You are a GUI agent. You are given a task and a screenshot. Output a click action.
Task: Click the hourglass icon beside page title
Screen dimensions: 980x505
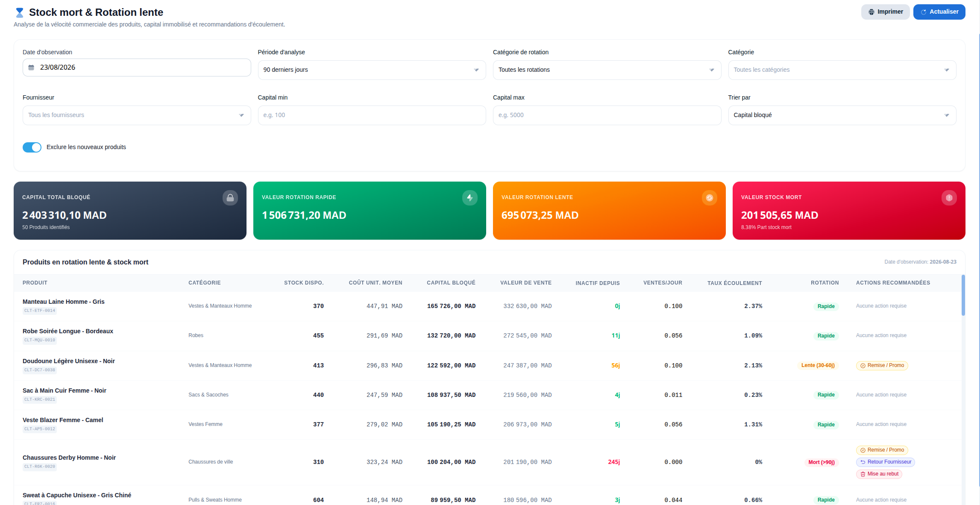click(19, 12)
